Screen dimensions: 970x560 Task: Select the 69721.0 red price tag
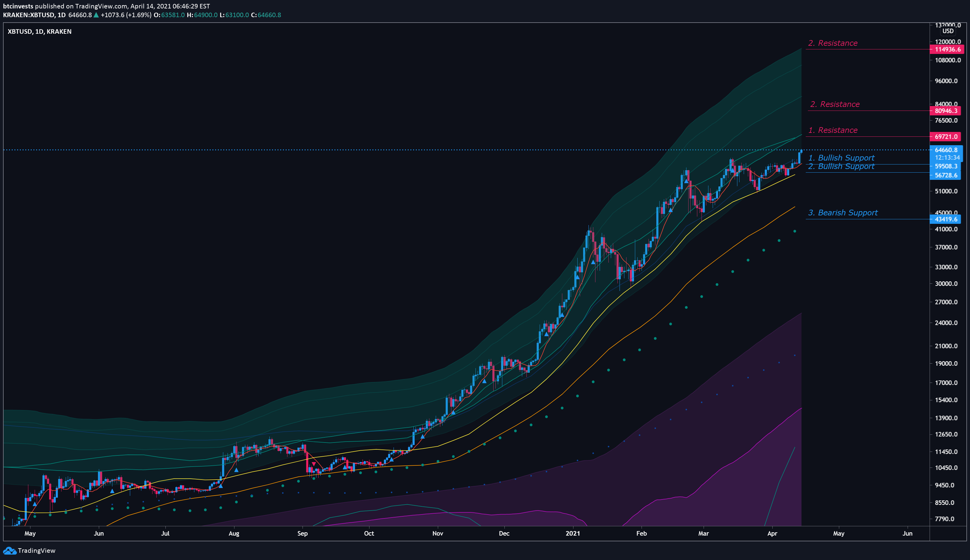click(946, 136)
